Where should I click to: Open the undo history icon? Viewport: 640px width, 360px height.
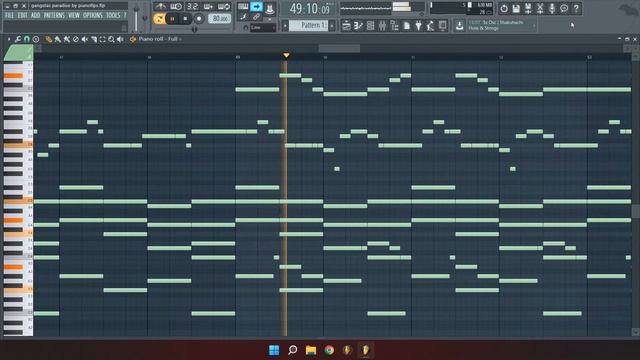(504, 9)
